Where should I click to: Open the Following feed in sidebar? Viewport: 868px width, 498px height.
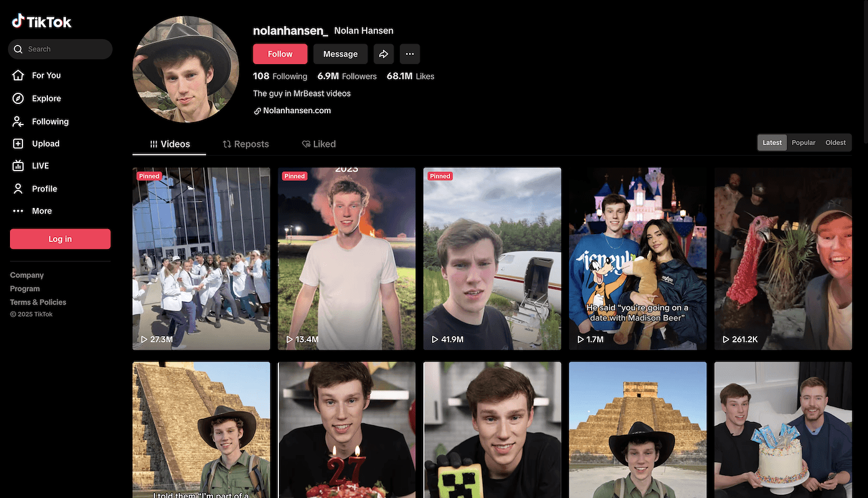click(x=50, y=121)
